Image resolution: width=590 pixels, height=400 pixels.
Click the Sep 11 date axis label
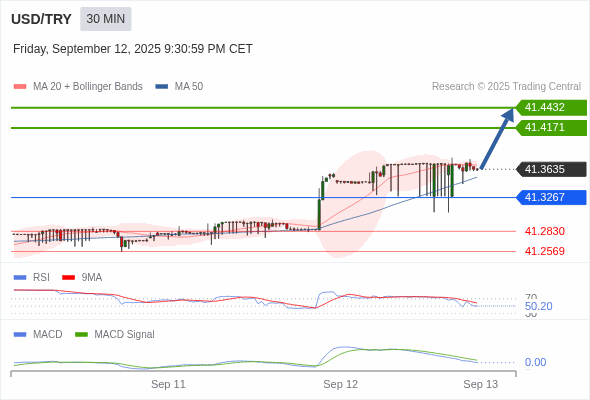(x=168, y=384)
